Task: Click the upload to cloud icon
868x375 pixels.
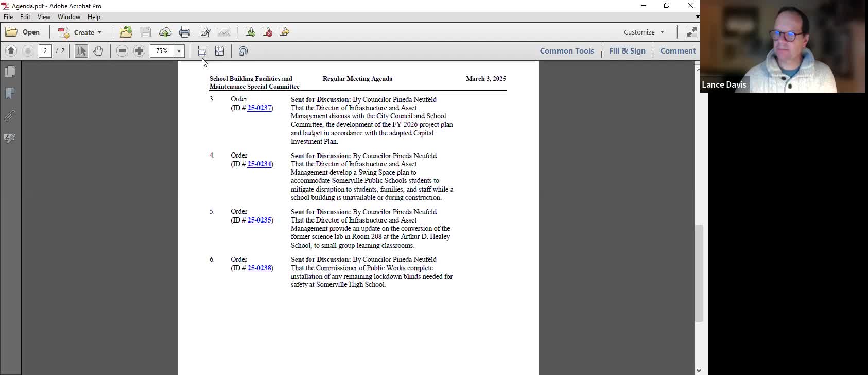Action: pyautogui.click(x=165, y=32)
